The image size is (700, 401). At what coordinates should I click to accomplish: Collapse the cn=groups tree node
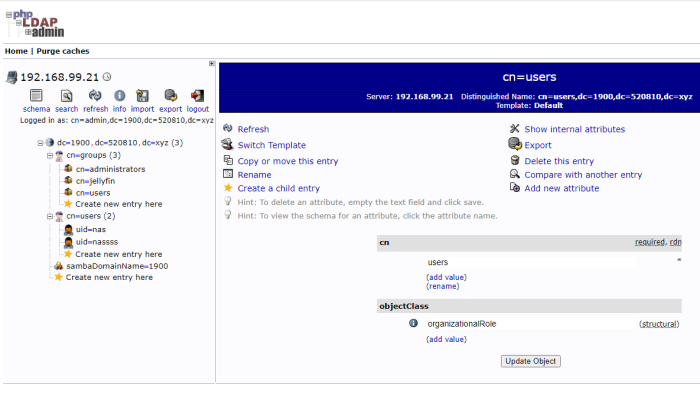coord(49,156)
